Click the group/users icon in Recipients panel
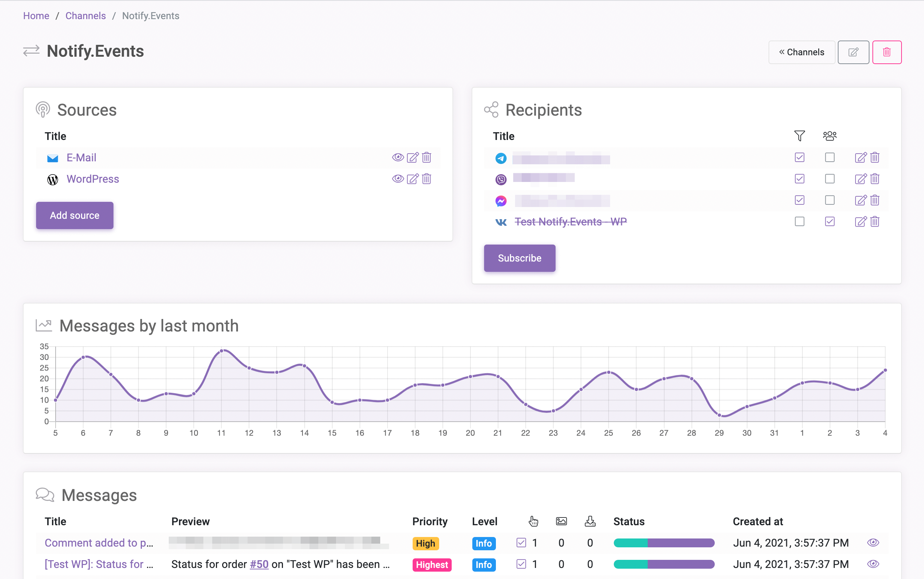The image size is (924, 579). [829, 136]
